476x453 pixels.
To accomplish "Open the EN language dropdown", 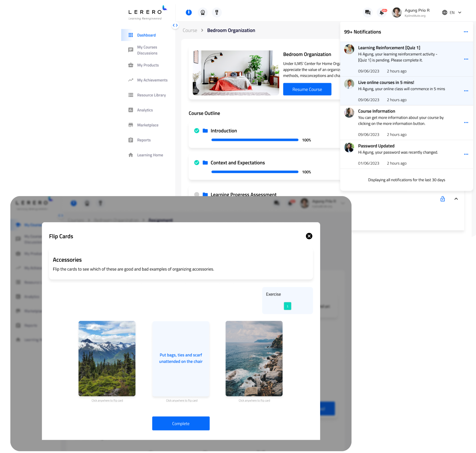I will pos(455,13).
